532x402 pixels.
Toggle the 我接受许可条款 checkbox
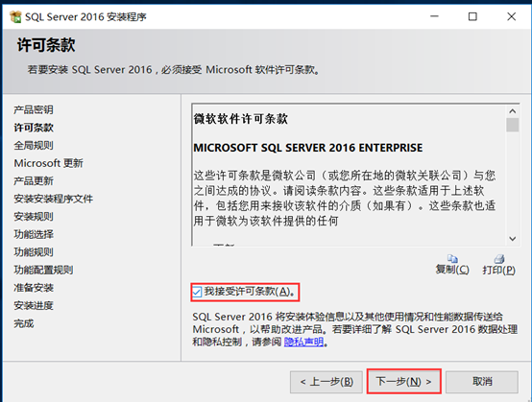(x=197, y=292)
